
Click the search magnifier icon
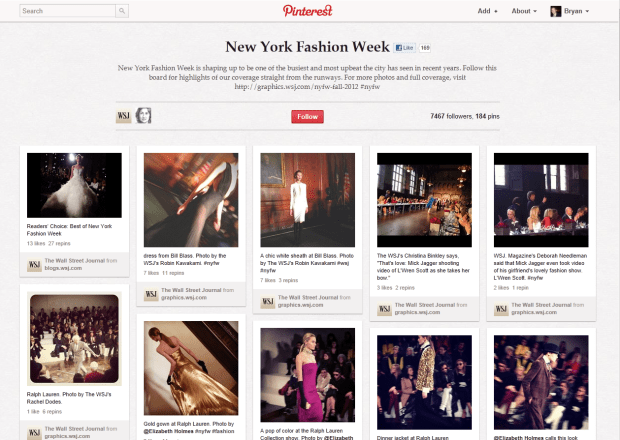pos(122,11)
